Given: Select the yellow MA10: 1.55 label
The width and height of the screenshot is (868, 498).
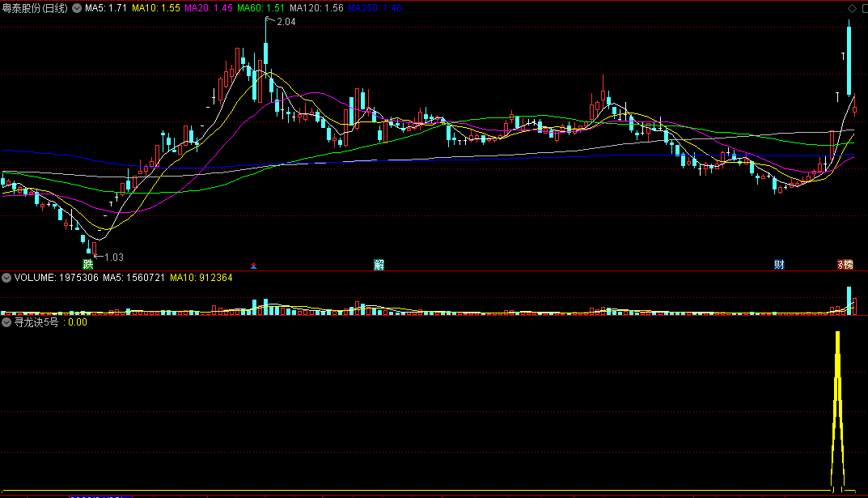Looking at the screenshot, I should tap(156, 8).
